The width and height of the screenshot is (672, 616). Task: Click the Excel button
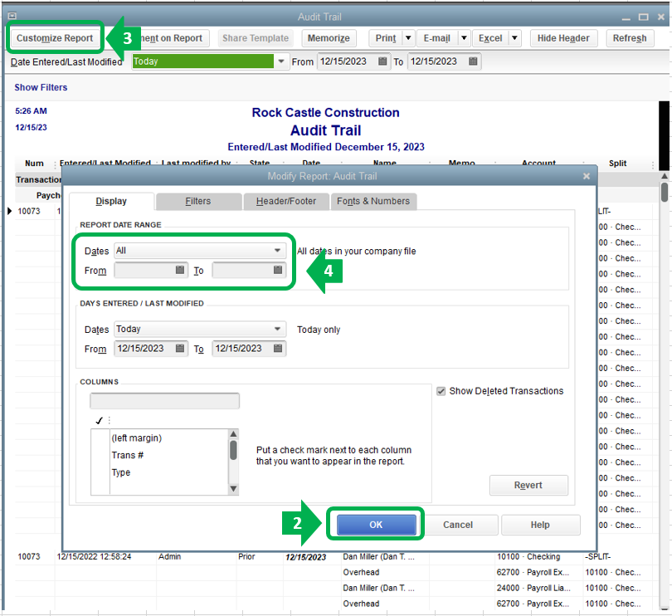(490, 38)
